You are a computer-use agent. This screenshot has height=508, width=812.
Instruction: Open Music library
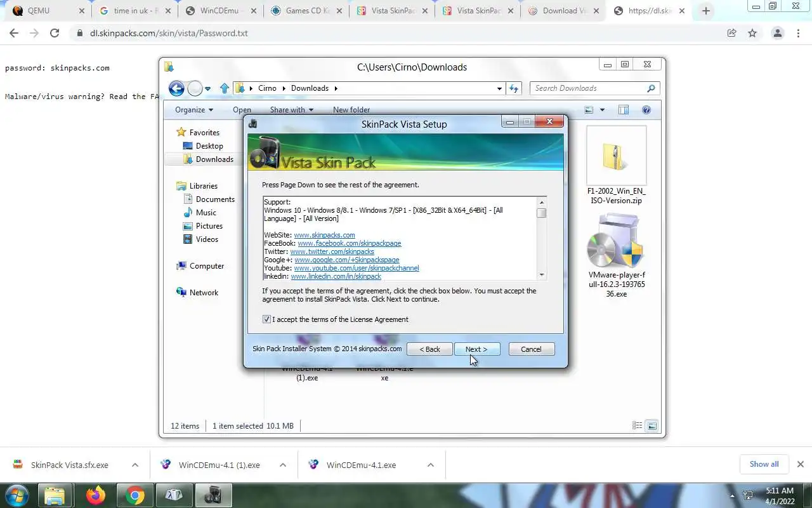206,213
